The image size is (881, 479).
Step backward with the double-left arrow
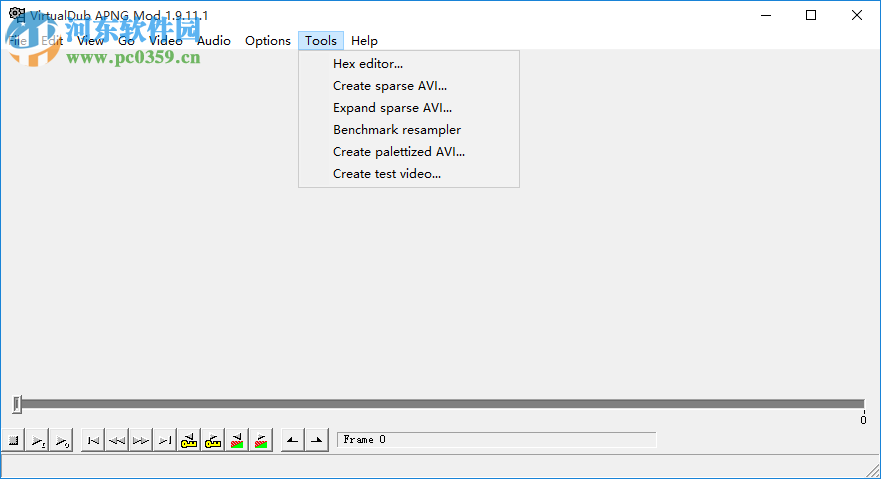point(117,440)
